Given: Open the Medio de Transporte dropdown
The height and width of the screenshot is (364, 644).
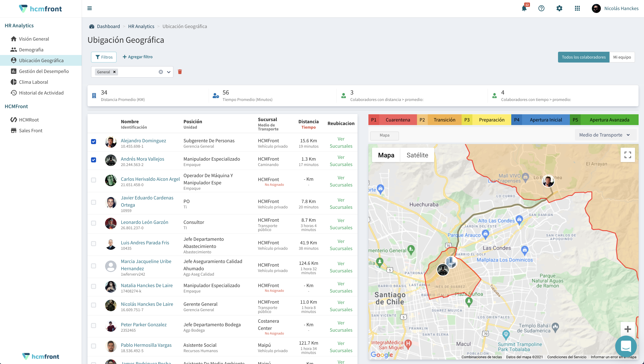Looking at the screenshot, I should click(605, 135).
